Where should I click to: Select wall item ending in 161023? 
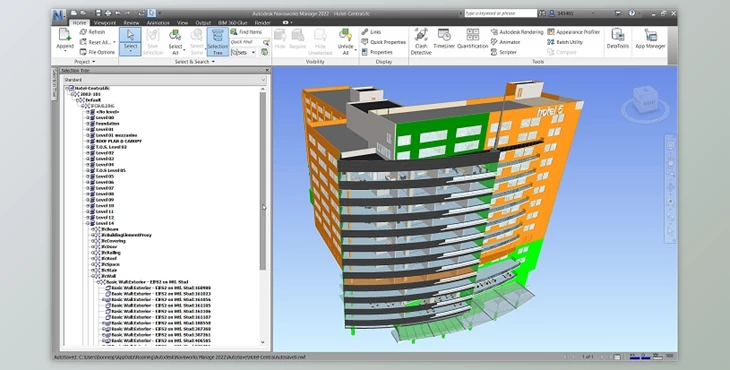click(x=161, y=294)
